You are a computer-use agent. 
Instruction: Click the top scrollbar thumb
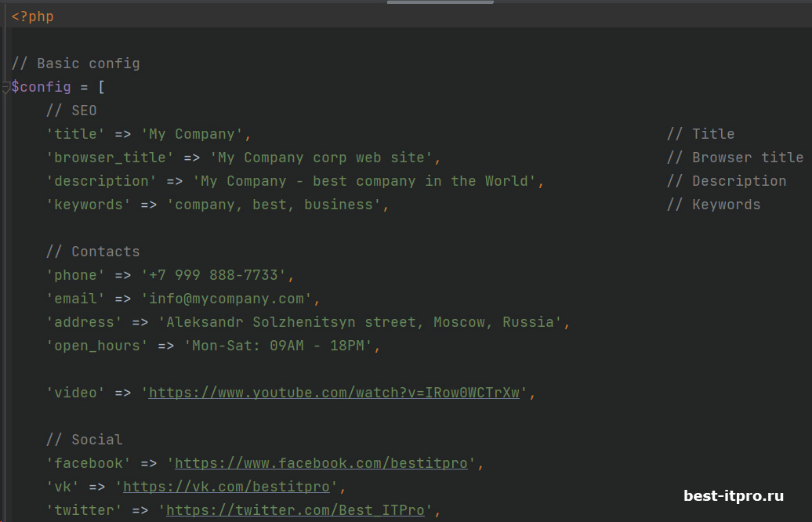tap(440, 2)
